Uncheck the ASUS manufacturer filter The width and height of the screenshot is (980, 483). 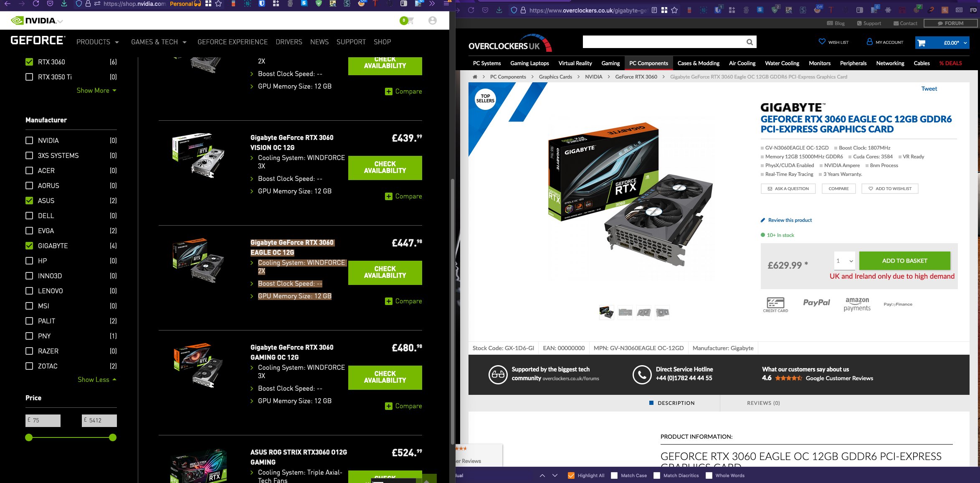click(x=29, y=201)
